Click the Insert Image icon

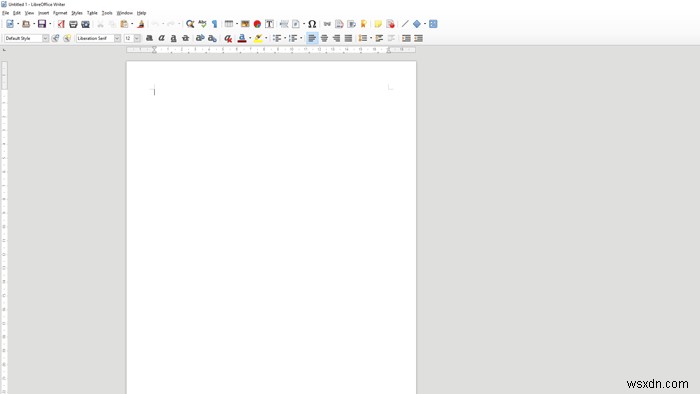[x=245, y=24]
